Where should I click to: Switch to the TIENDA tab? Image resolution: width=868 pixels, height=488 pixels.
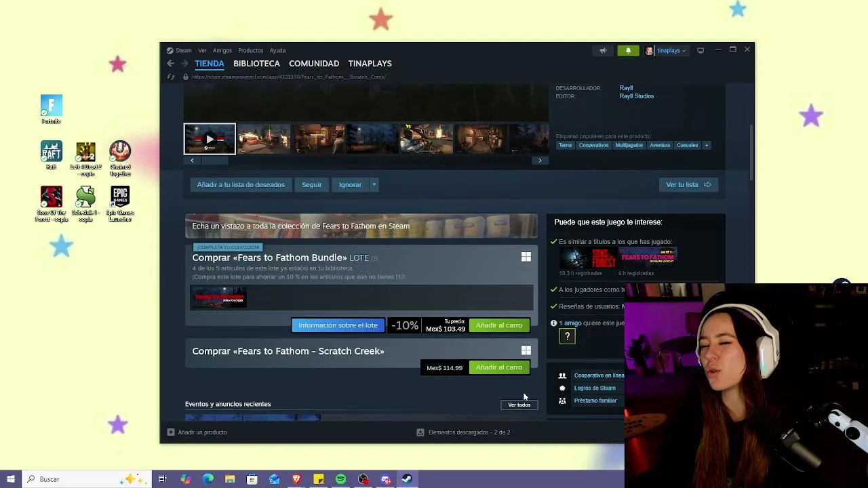(210, 64)
